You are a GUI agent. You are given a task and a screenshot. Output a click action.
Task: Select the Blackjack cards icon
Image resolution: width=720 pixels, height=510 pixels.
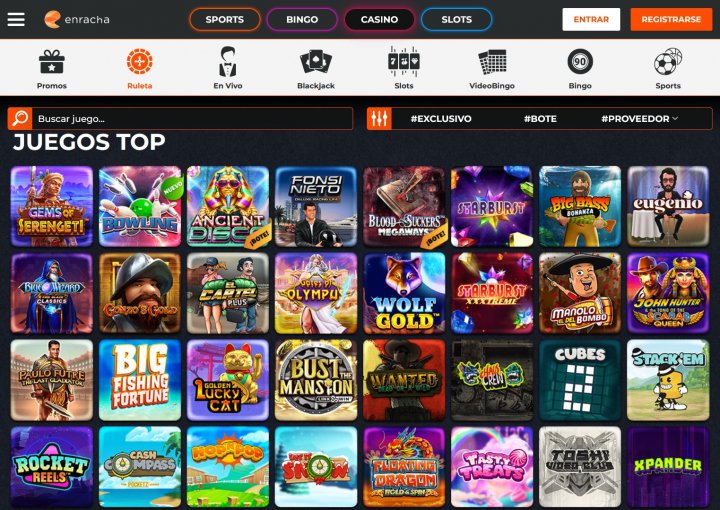point(316,62)
